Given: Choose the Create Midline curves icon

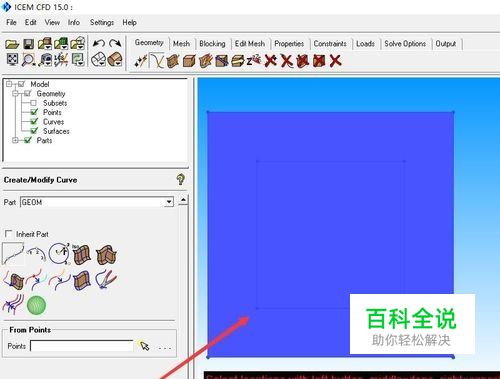Looking at the screenshot, I should [13, 305].
